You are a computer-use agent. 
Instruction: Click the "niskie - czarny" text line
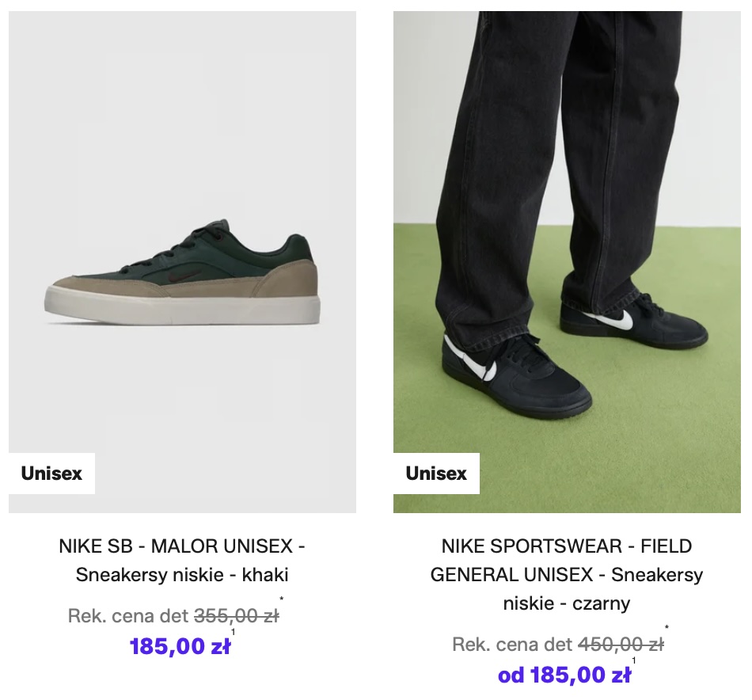[567, 603]
